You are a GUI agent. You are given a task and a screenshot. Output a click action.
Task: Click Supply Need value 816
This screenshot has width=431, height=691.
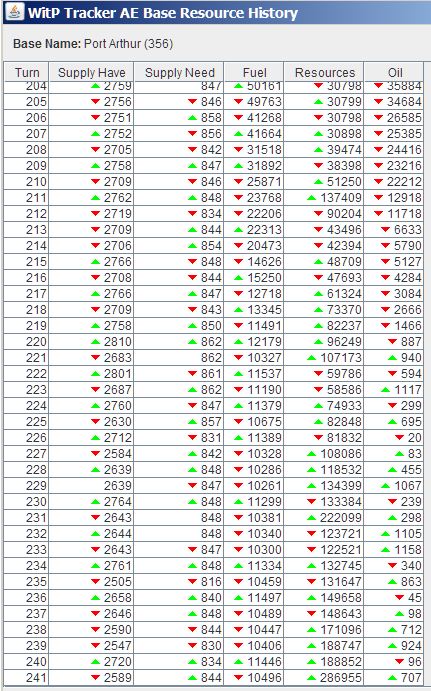[x=211, y=582]
